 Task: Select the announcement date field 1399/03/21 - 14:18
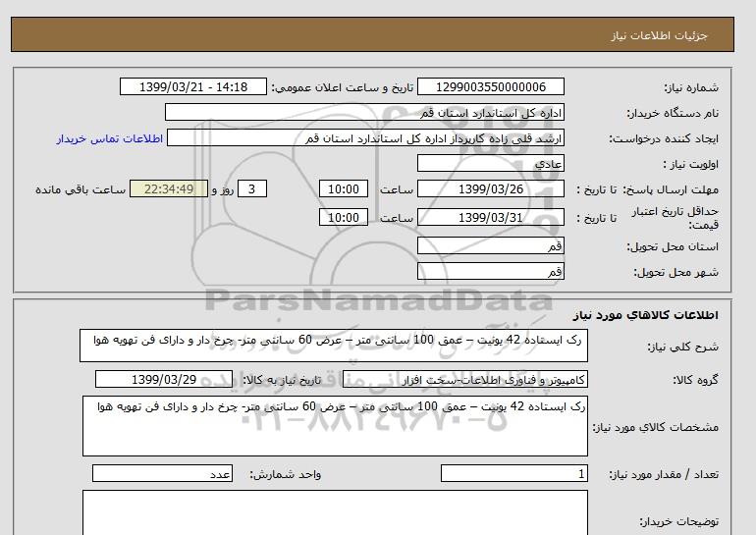pos(192,86)
